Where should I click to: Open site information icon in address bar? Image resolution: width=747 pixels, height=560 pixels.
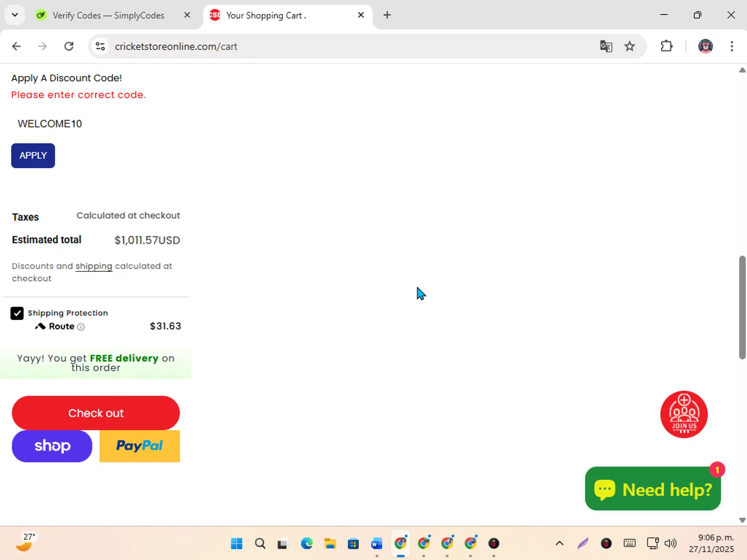point(100,46)
